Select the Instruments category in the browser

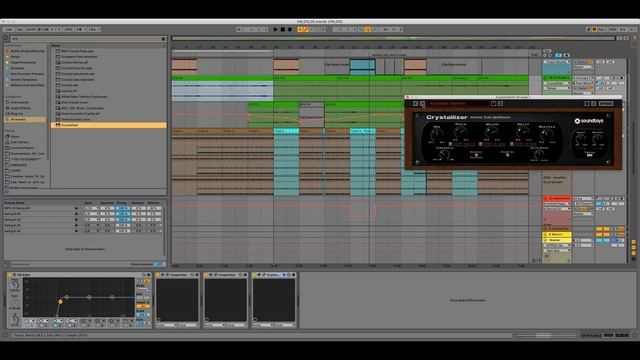20,102
